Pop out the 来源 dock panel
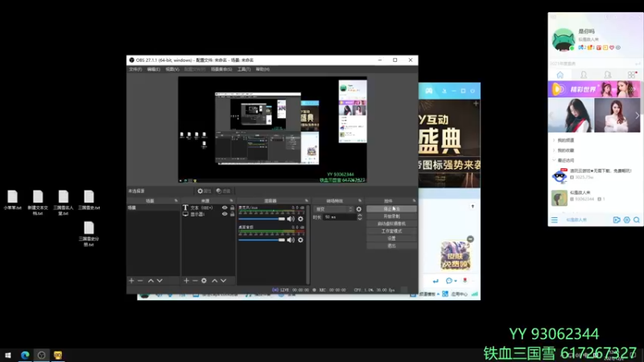This screenshot has height=362, width=644. [231, 200]
